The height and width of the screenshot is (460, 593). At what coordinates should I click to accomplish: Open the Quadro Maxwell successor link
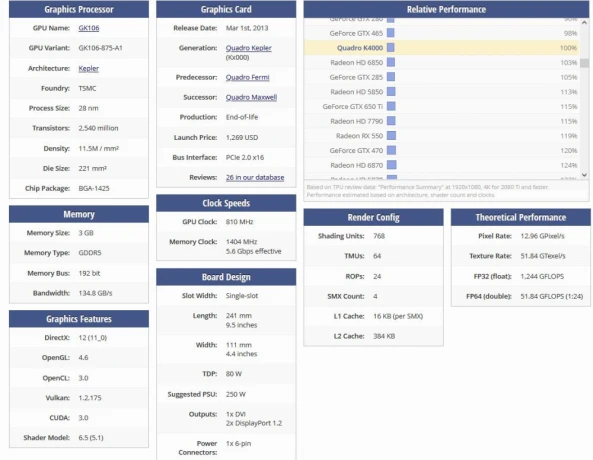(251, 98)
